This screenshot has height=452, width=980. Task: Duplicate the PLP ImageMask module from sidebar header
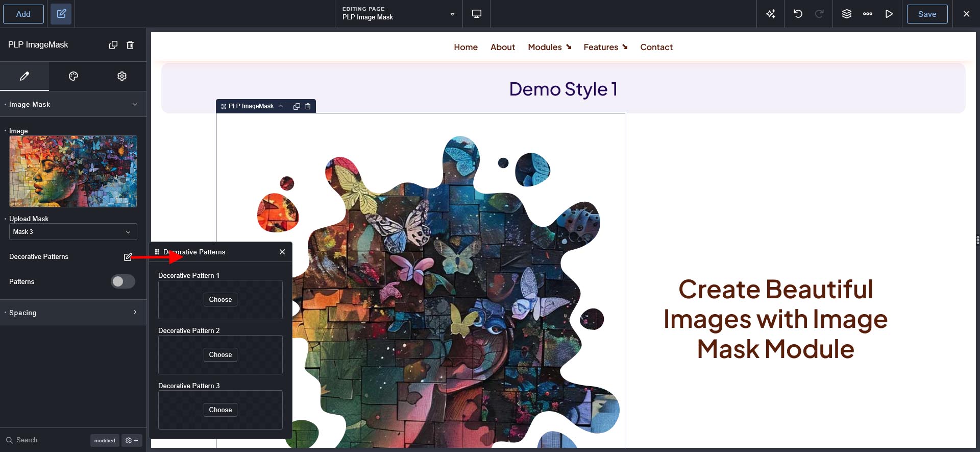[113, 45]
